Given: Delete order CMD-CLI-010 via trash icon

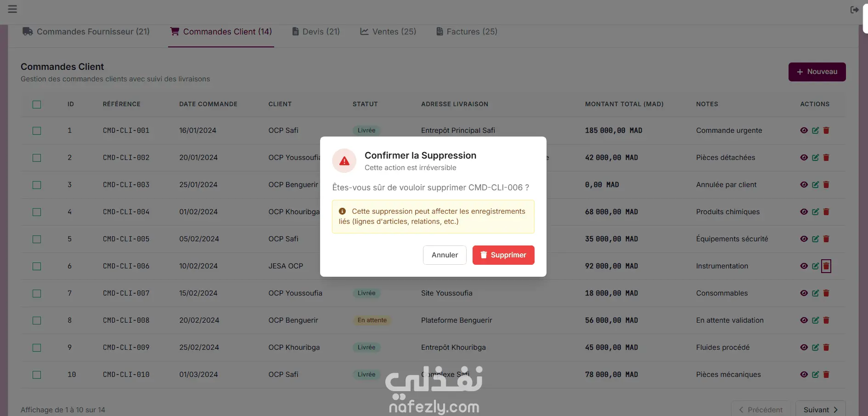Looking at the screenshot, I should click(826, 375).
